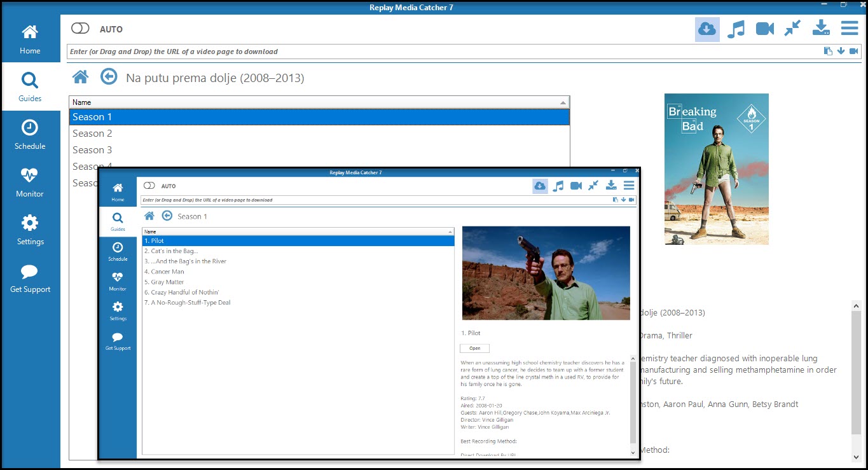Select episode '6. Crazy Handful of Nothin''
868x470 pixels.
pos(298,293)
